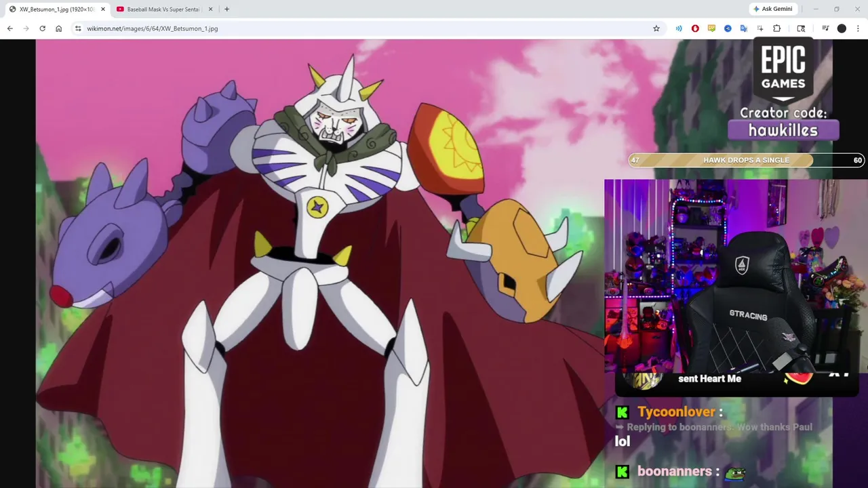The image size is (868, 488).
Task: Open the search tabs side panel icon
Action: [801, 28]
